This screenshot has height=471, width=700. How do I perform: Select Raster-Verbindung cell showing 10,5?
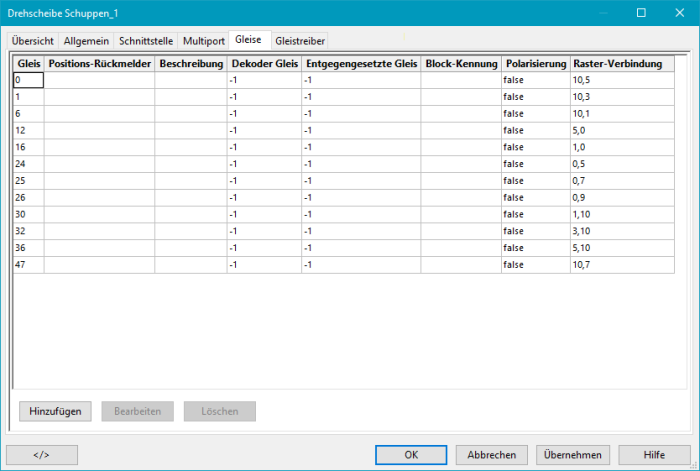click(622, 80)
